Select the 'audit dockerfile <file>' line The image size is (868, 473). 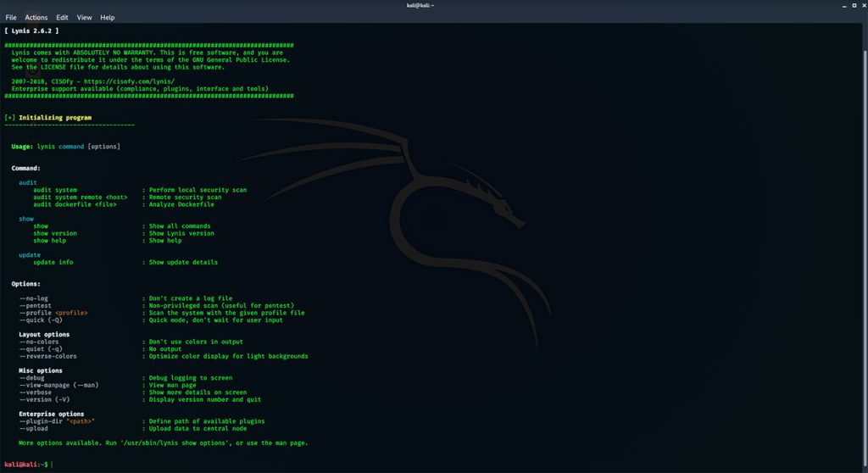click(x=75, y=204)
